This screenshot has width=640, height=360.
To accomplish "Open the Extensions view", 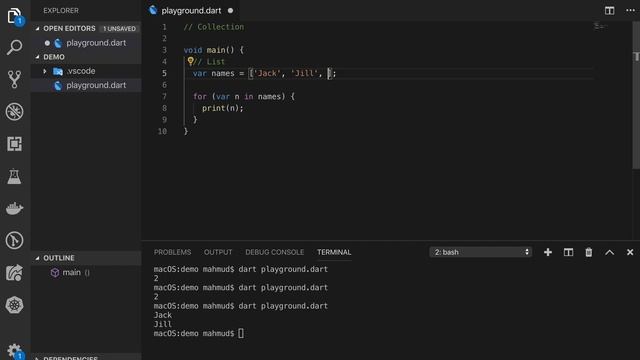I will click(x=14, y=144).
